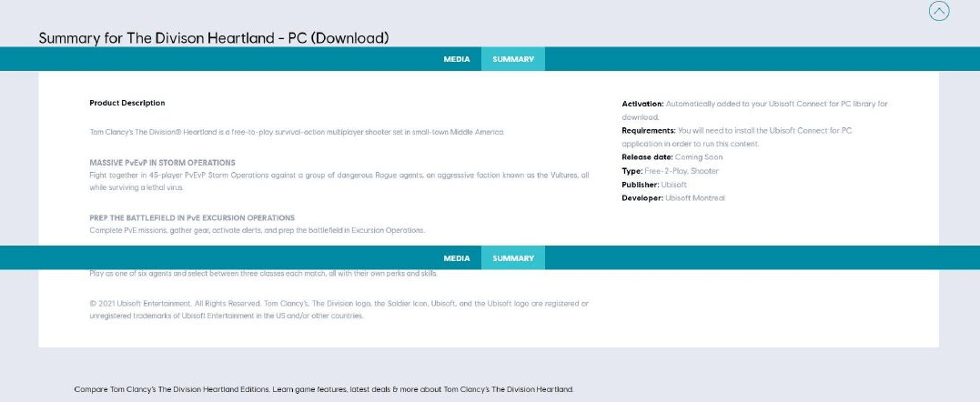Click 'PREP THE BATTLEFIELD IN PvE EXCURSION OPERATIONS' heading
This screenshot has height=402, width=980.
[x=192, y=218]
